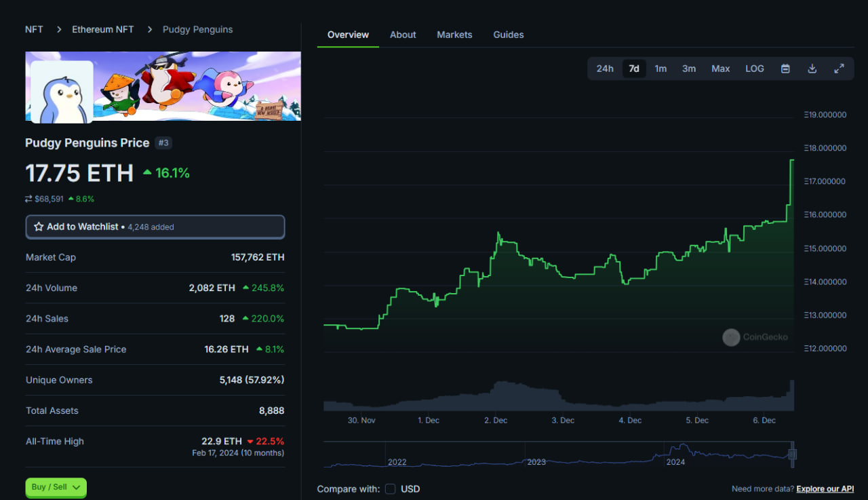This screenshot has height=500, width=868.
Task: Click the Total Assets value 8,888
Action: (x=271, y=410)
